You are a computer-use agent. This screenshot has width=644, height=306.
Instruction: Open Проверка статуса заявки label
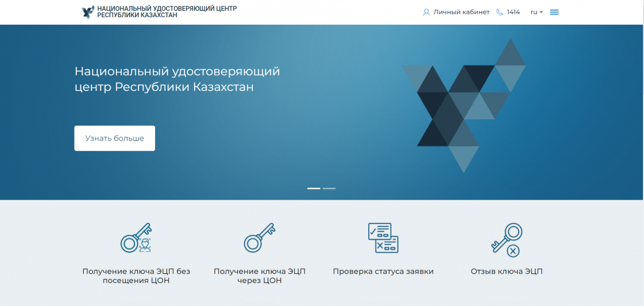click(x=383, y=272)
